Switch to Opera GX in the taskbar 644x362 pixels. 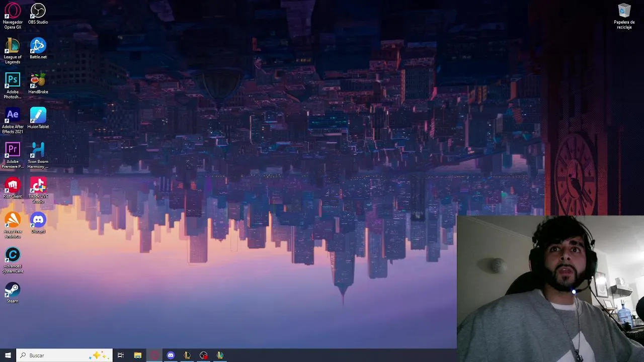pos(154,355)
